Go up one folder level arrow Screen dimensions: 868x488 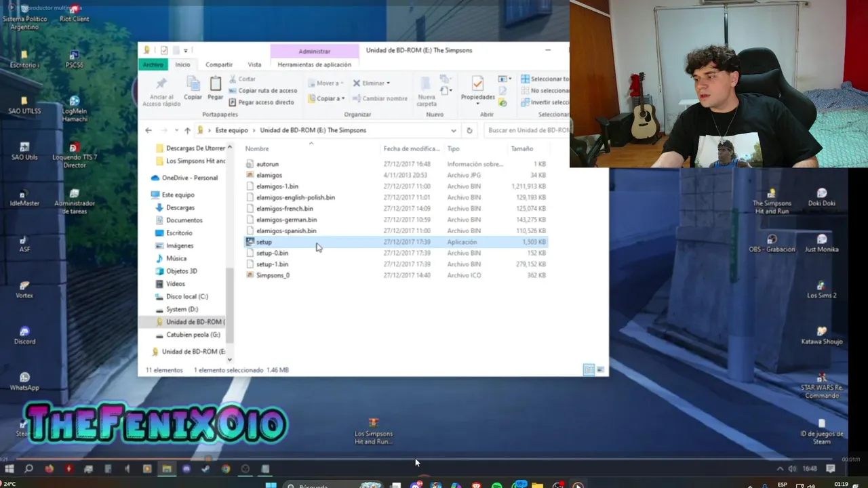click(x=187, y=130)
